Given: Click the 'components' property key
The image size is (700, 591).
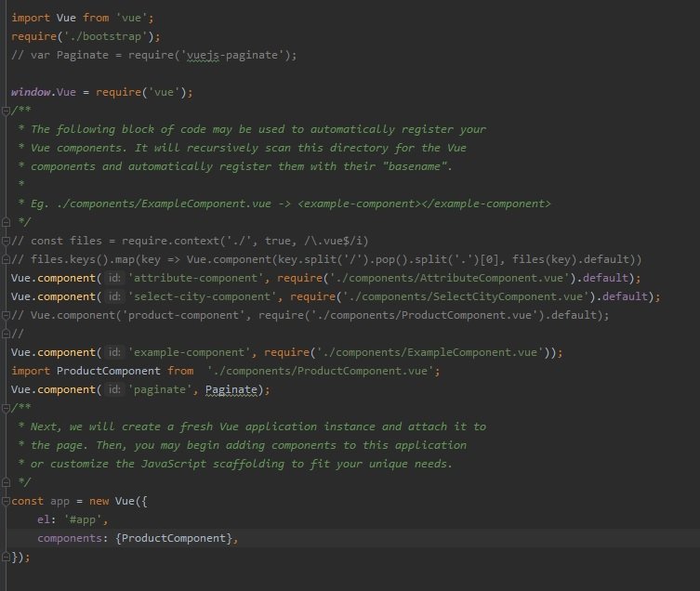Looking at the screenshot, I should pos(70,538).
